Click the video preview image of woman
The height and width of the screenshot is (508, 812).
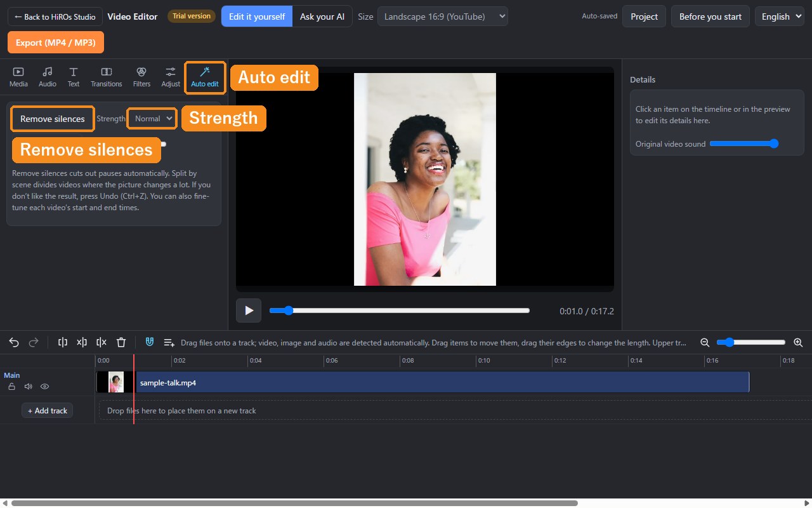point(425,179)
